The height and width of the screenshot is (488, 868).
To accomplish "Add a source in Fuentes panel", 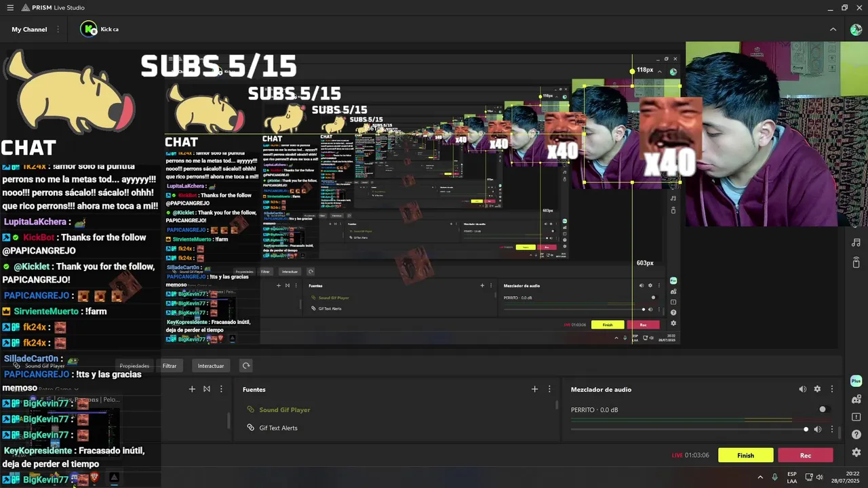I will pos(534,389).
